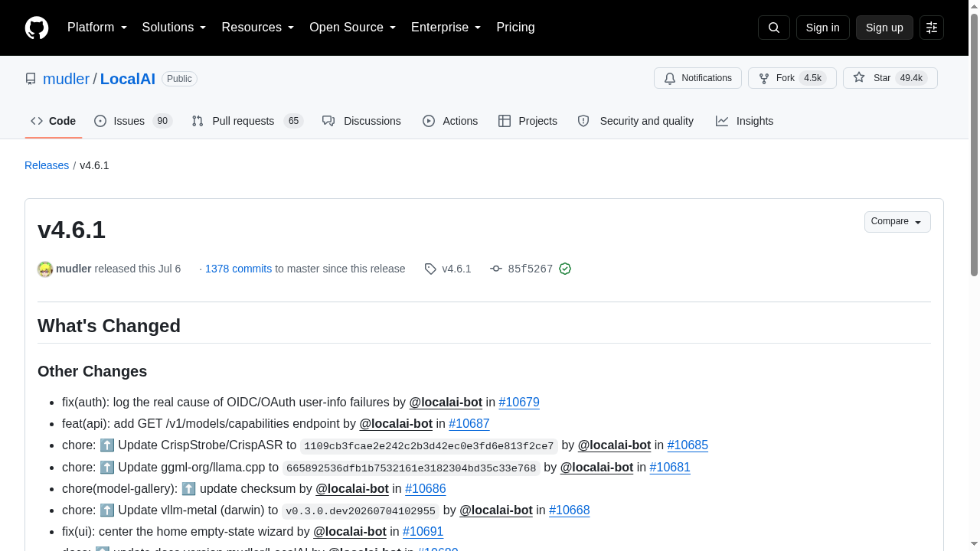980x551 pixels.
Task: Star the LocalAI repository
Action: (x=890, y=78)
